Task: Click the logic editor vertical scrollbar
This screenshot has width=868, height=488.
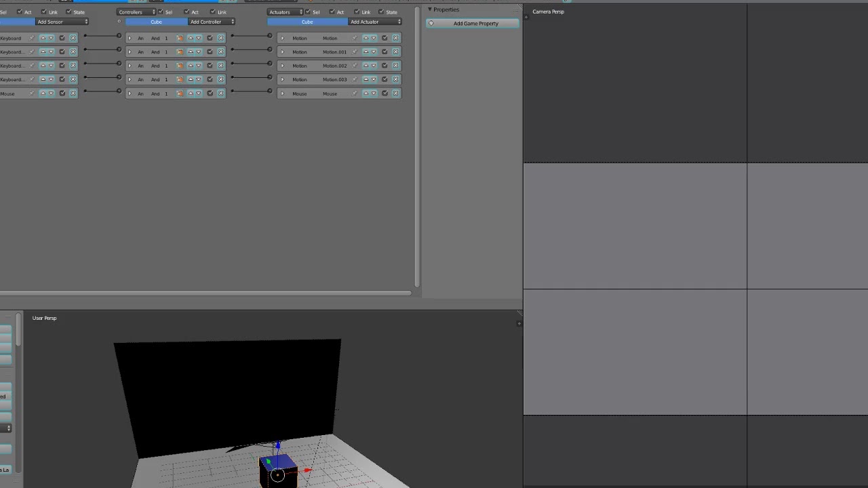Action: point(416,146)
